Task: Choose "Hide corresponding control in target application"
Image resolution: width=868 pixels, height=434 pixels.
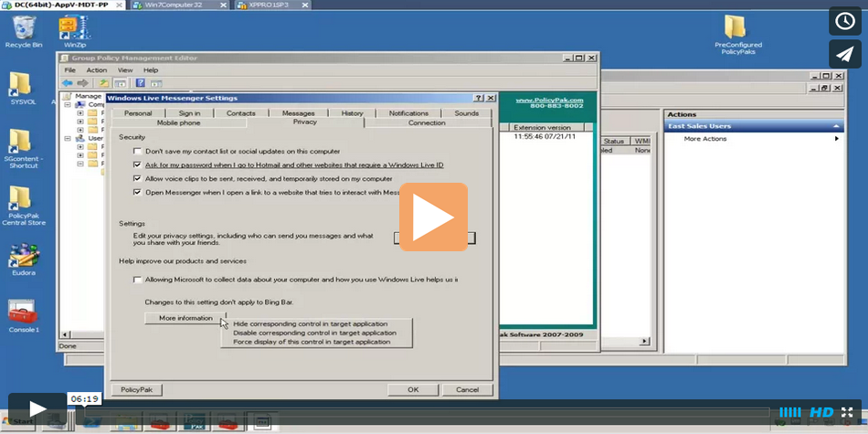Action: [310, 323]
